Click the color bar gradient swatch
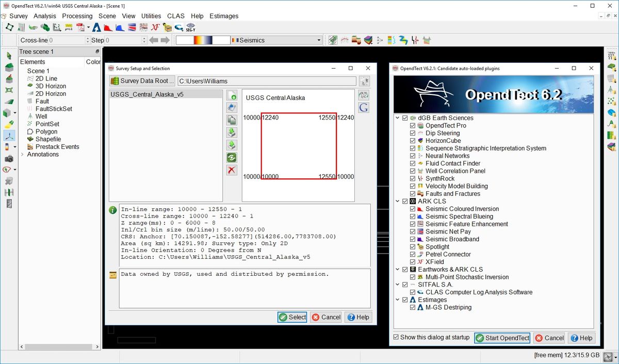Image resolution: width=619 pixels, height=364 pixels. (203, 40)
